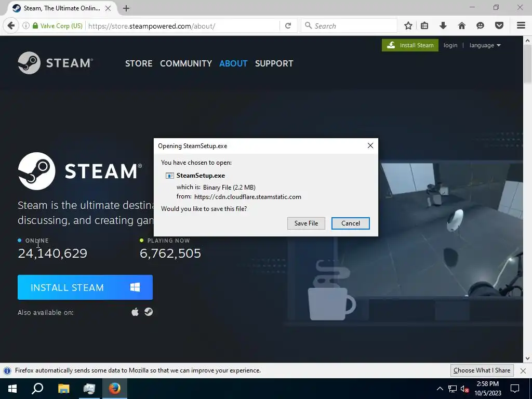This screenshot has height=399, width=532.
Task: Click SteamOS availability icon
Action: click(x=149, y=312)
